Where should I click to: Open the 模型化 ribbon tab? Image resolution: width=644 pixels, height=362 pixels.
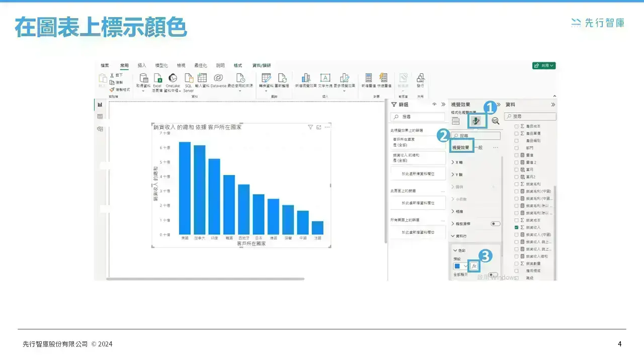coord(162,65)
